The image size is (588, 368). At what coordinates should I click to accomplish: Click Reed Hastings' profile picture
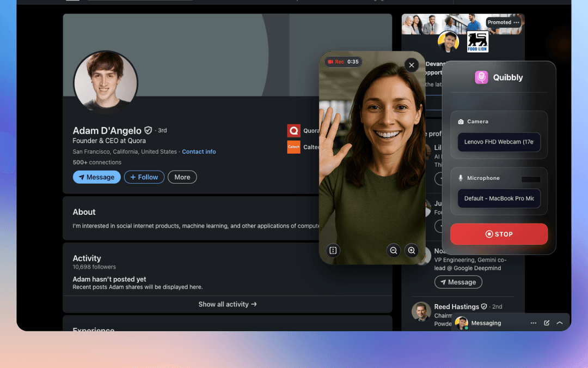pyautogui.click(x=421, y=311)
